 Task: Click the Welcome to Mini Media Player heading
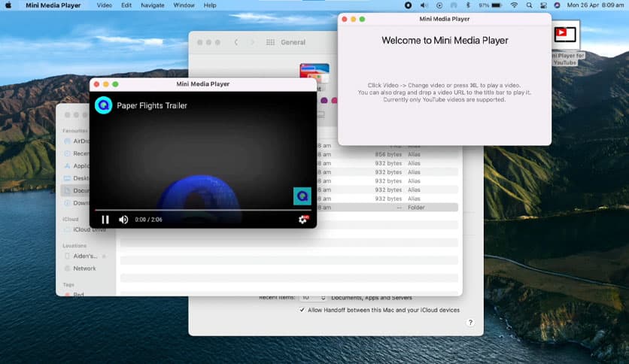point(445,41)
